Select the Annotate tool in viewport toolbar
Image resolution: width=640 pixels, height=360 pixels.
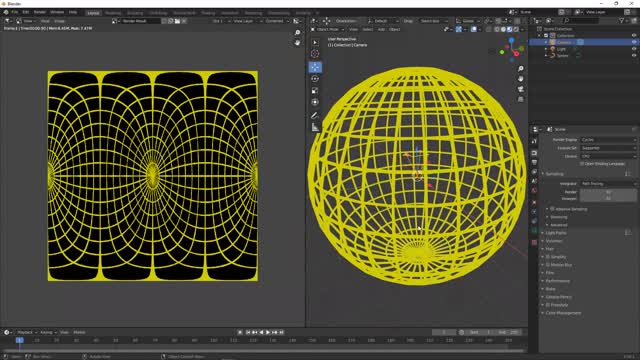315,116
